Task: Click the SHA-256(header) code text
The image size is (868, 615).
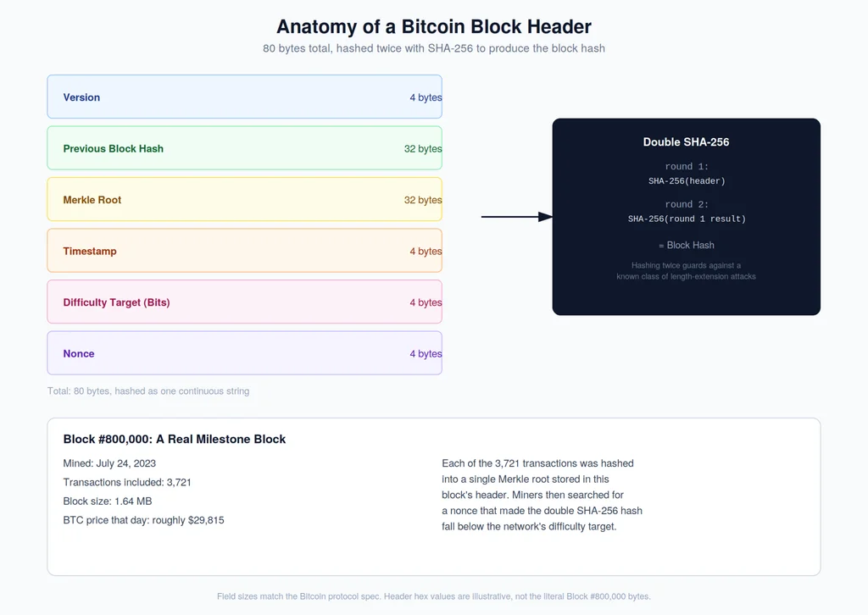Action: point(687,180)
